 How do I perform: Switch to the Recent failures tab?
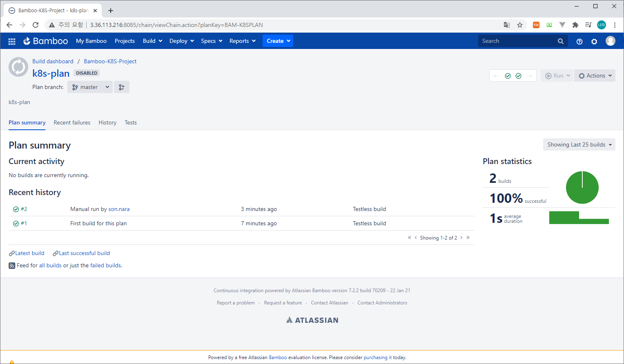click(72, 122)
